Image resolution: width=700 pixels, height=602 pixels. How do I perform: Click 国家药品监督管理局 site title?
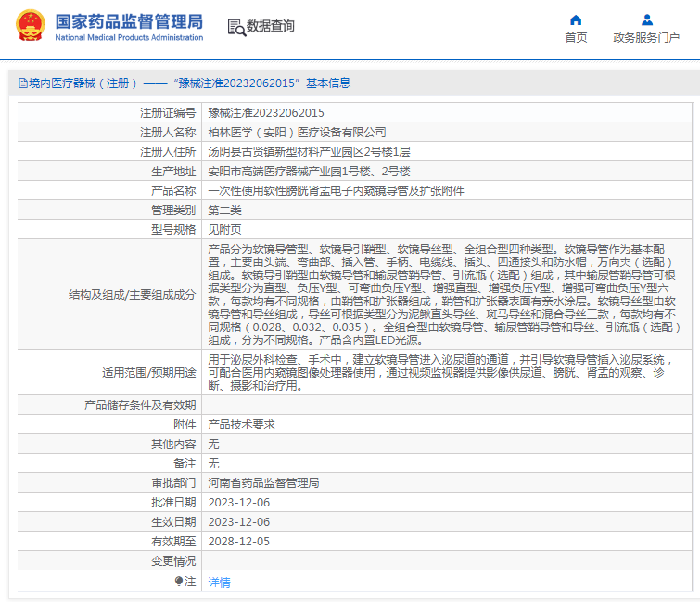[x=129, y=21]
